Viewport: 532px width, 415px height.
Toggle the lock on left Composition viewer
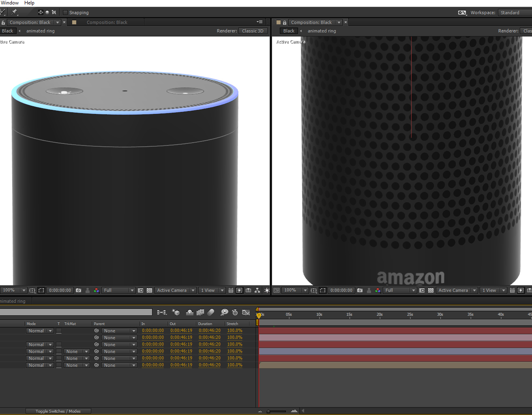coord(3,23)
